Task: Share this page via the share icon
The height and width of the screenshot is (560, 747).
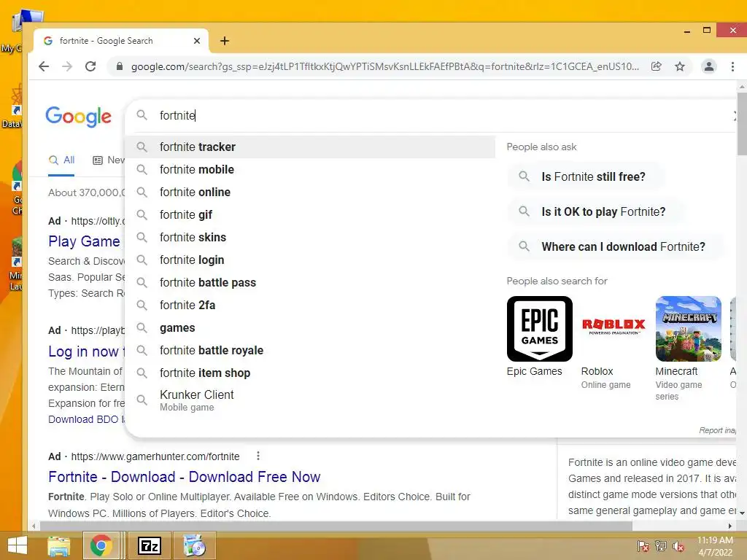Action: point(656,66)
